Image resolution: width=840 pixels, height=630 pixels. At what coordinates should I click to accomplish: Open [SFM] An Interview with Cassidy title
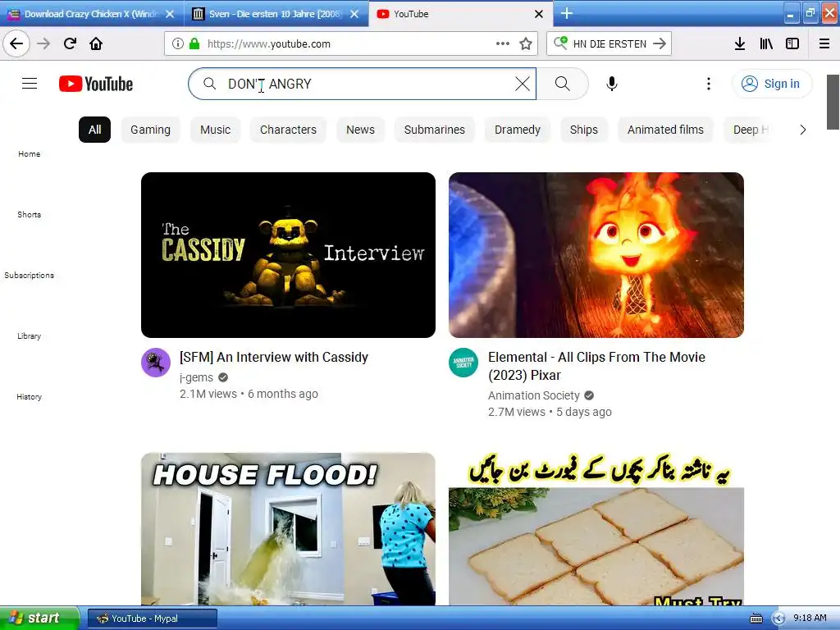click(x=274, y=358)
